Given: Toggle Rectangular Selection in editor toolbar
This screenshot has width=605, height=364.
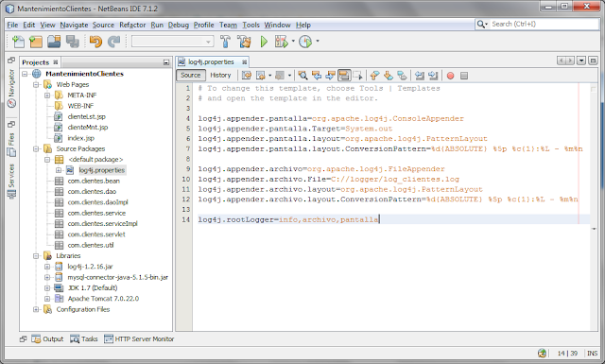Looking at the screenshot, I should [357, 76].
